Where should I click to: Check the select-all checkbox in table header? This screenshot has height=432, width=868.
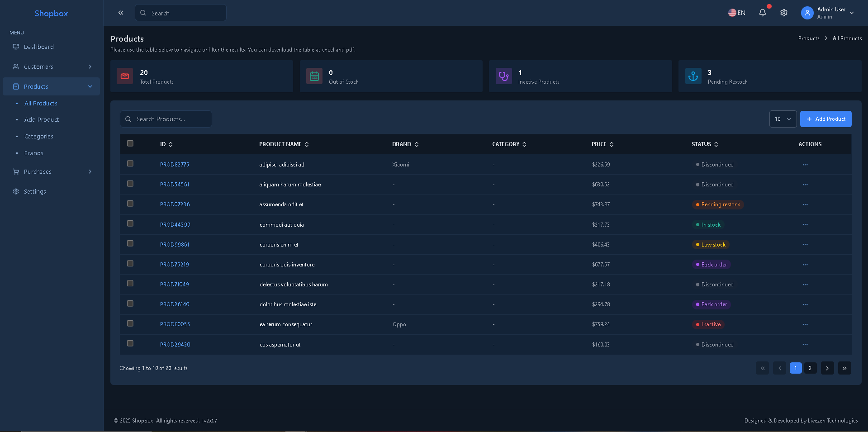[x=130, y=143]
